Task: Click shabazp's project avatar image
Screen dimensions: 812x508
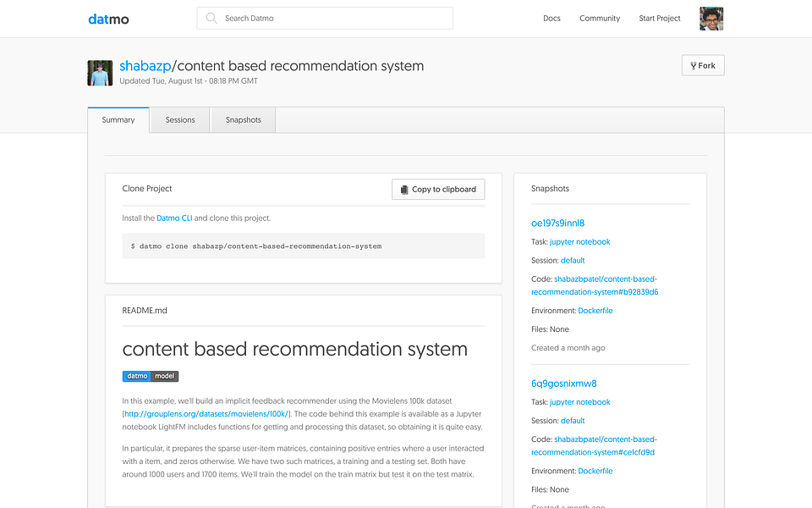Action: 100,73
